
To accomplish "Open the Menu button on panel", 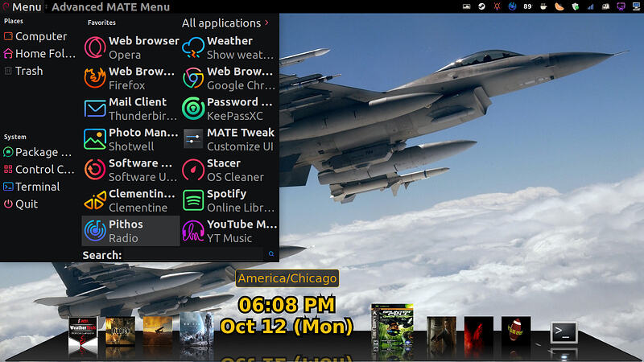I will point(23,6).
